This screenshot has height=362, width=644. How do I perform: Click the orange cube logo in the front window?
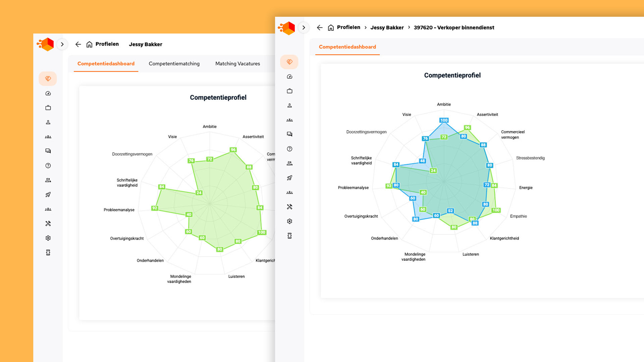(x=287, y=28)
